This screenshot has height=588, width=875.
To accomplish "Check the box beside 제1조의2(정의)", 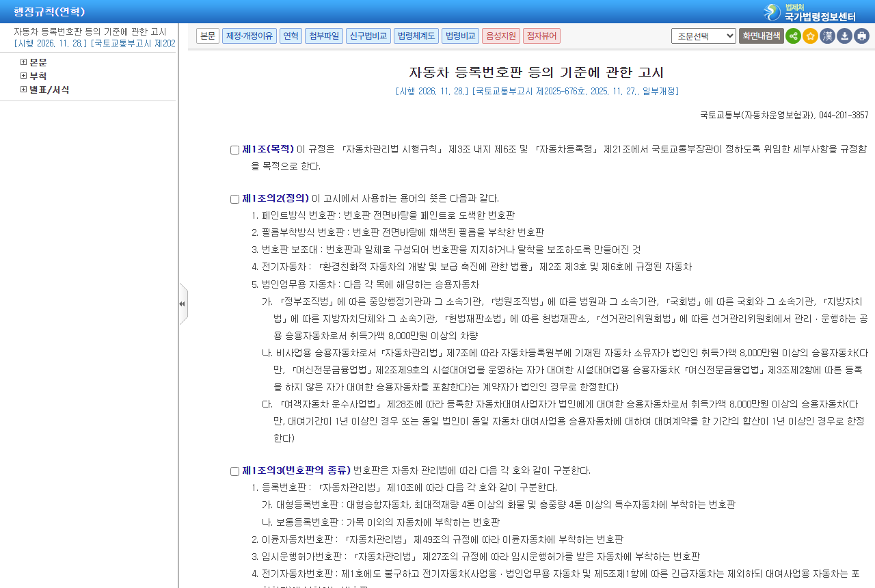I will point(234,199).
